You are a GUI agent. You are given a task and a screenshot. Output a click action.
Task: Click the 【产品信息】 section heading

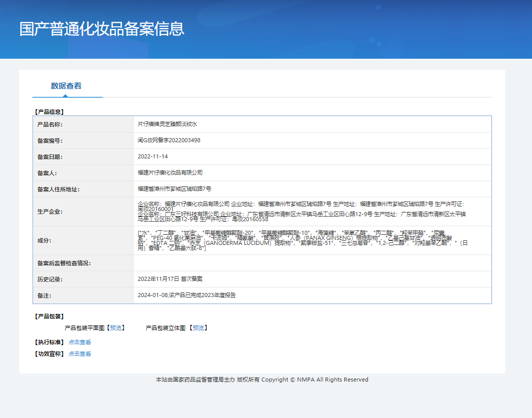(x=49, y=112)
